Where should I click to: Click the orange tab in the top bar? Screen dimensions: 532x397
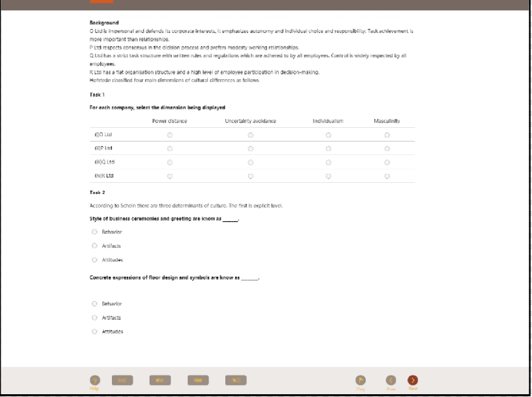102,2
